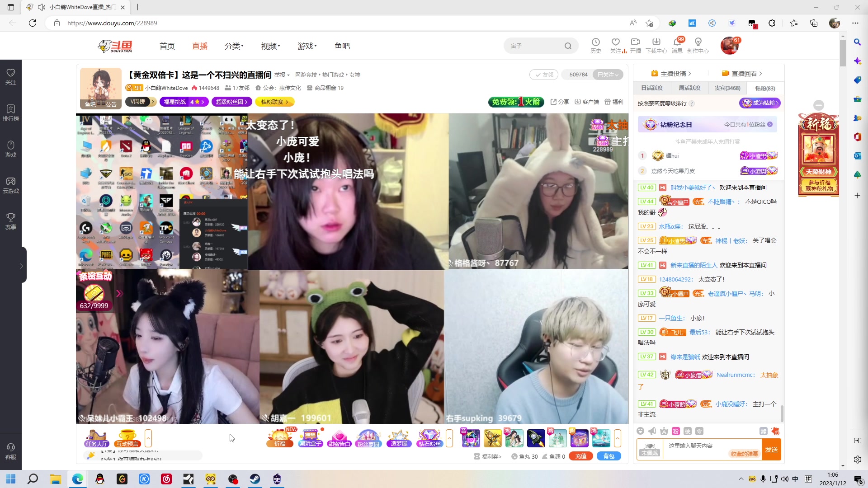Click the 充值 recharge button
The width and height of the screenshot is (868, 488).
click(581, 456)
